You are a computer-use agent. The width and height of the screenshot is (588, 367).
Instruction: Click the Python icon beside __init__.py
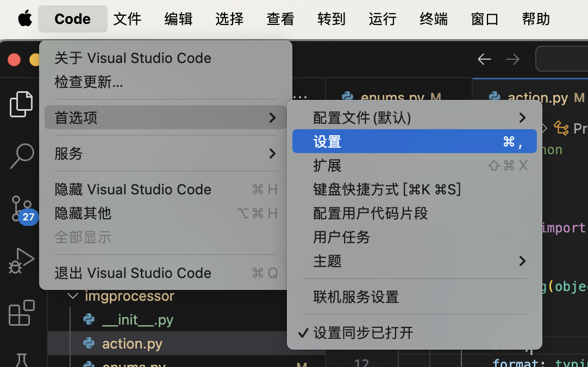tap(89, 319)
